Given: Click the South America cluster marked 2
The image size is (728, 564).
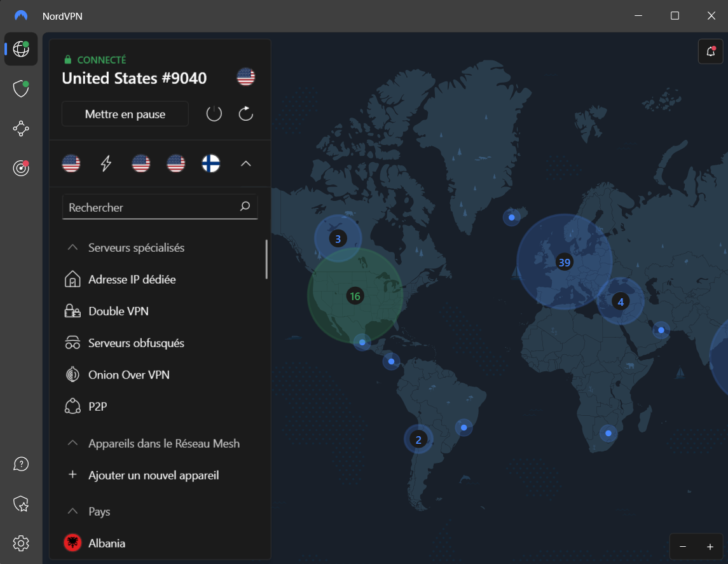Looking at the screenshot, I should (x=418, y=439).
